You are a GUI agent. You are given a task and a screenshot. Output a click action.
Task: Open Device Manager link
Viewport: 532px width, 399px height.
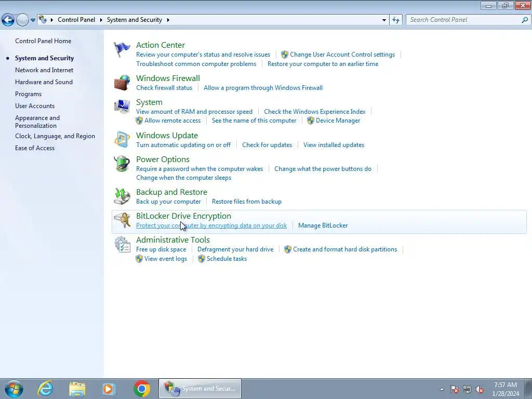(338, 121)
